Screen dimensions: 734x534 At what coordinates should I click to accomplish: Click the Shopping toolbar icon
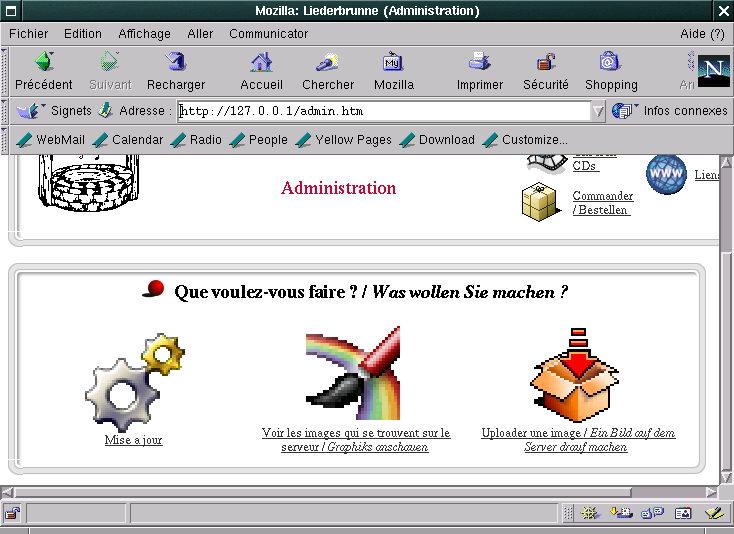[x=610, y=63]
